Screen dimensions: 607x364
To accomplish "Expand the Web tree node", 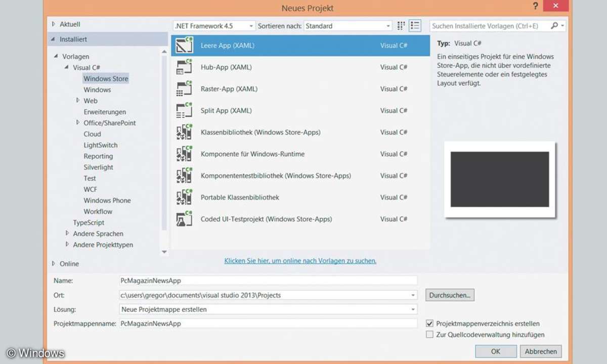I will pos(78,101).
